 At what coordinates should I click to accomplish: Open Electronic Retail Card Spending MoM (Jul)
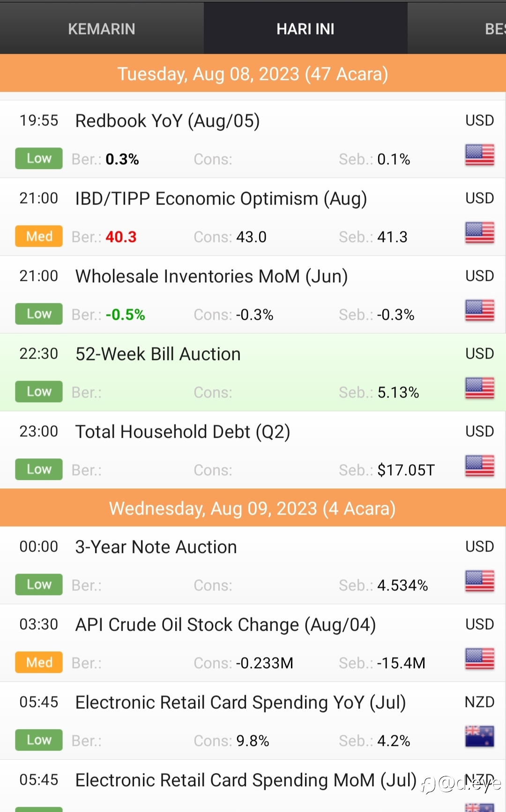click(253, 786)
